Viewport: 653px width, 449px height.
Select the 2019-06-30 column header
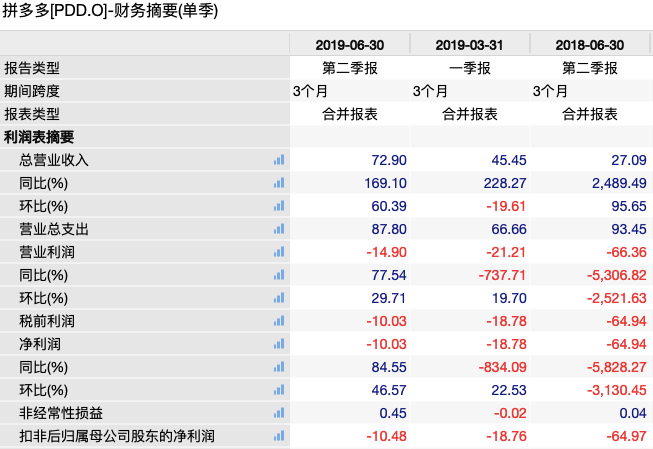349,45
